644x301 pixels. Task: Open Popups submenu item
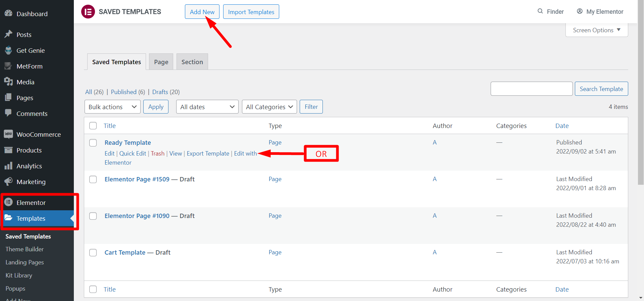(15, 289)
